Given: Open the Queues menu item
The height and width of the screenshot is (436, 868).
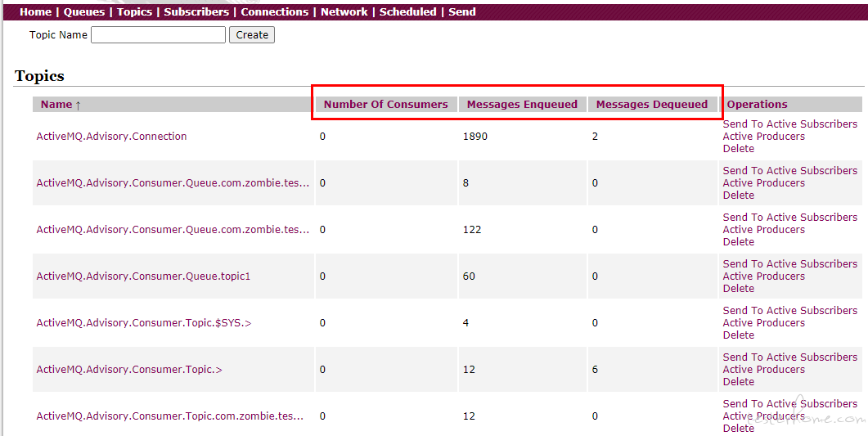Looking at the screenshot, I should (84, 11).
